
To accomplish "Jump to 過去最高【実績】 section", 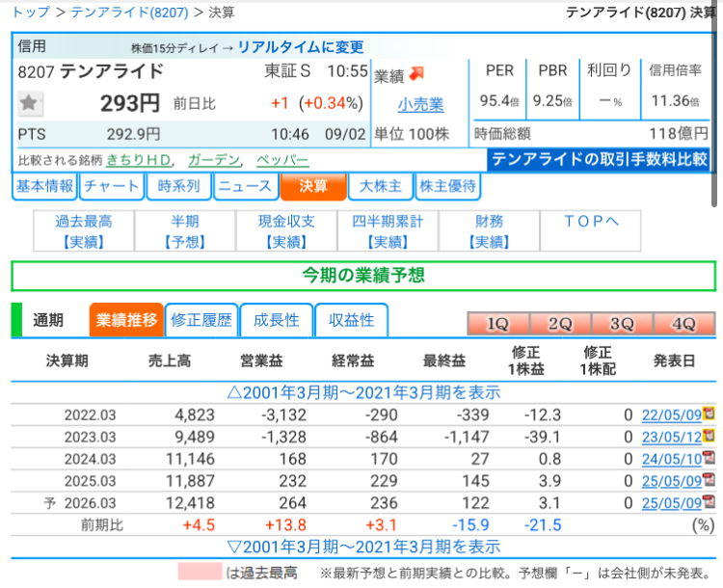I will 84,231.
